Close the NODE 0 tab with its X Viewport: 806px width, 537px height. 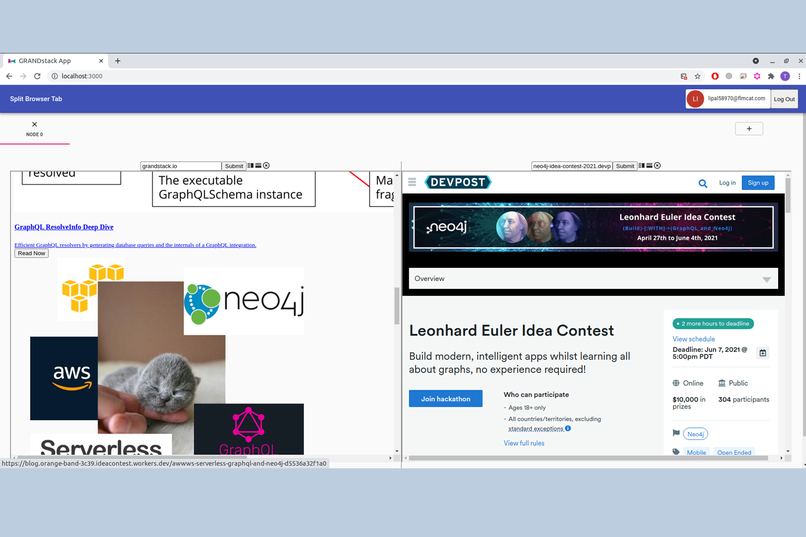pos(34,124)
